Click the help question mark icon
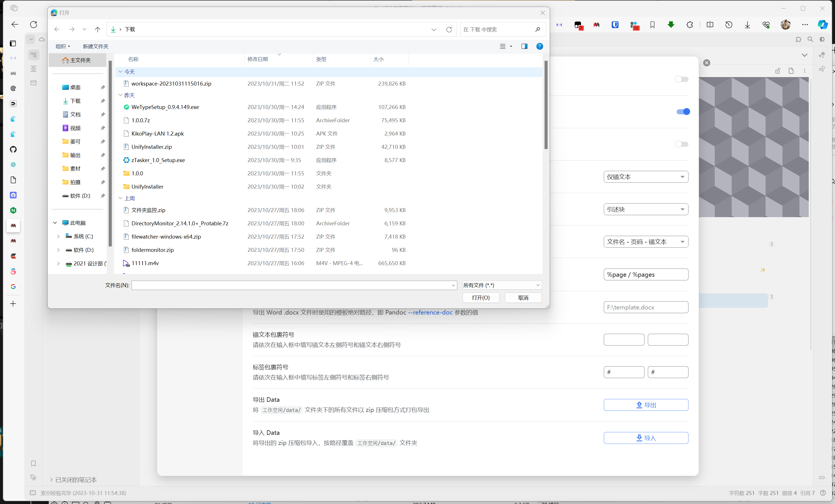The width and height of the screenshot is (835, 504). tap(539, 46)
